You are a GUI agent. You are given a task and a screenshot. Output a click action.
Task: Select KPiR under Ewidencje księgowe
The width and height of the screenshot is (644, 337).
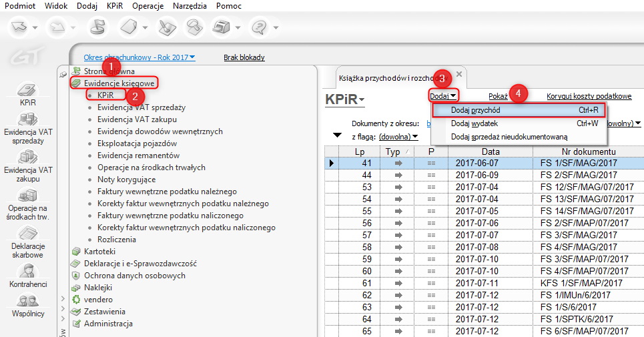[x=105, y=95]
